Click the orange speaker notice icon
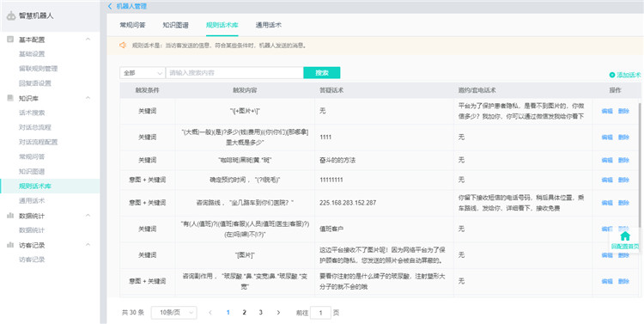644x324 pixels. [123, 46]
